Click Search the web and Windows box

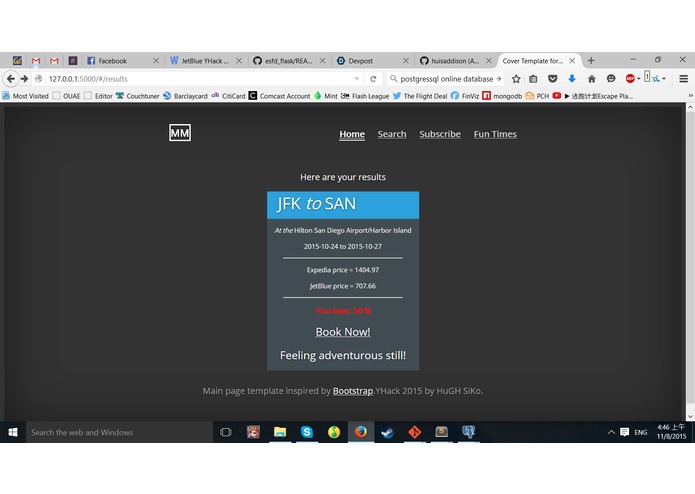(119, 432)
